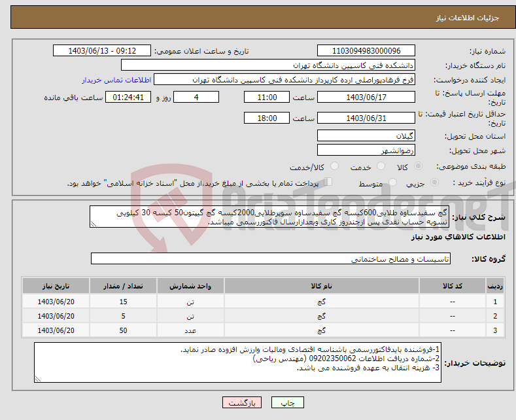Select the first gypsum table row
The height and width of the screenshot is (420, 516).
[263, 302]
